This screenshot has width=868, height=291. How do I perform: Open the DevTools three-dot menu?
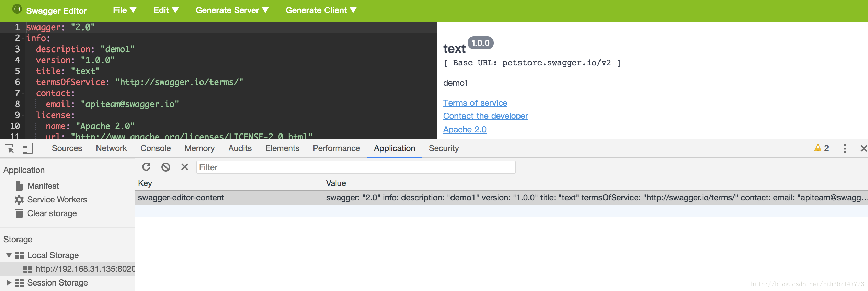coord(845,148)
